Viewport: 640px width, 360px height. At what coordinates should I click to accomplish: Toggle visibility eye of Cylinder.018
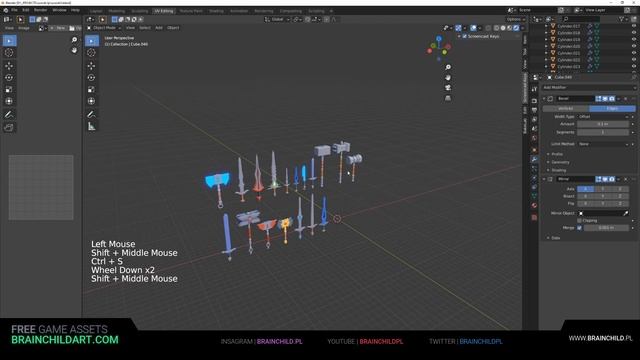coord(634,33)
